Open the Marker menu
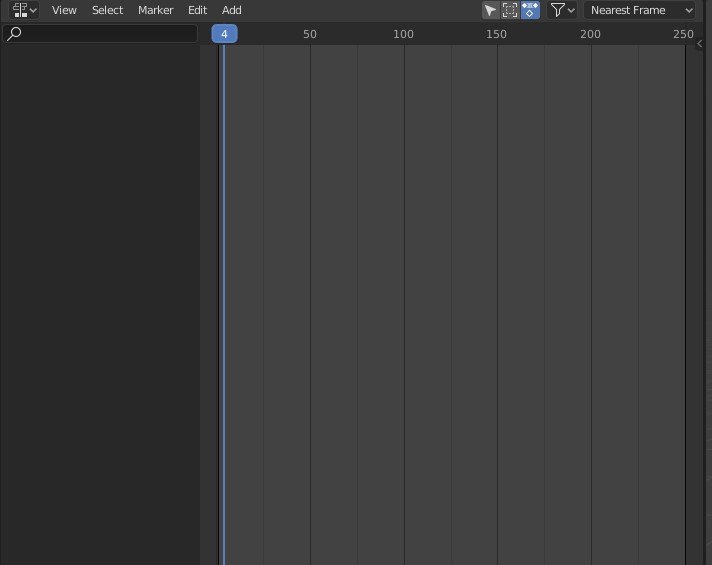This screenshot has width=712, height=565. (x=155, y=10)
